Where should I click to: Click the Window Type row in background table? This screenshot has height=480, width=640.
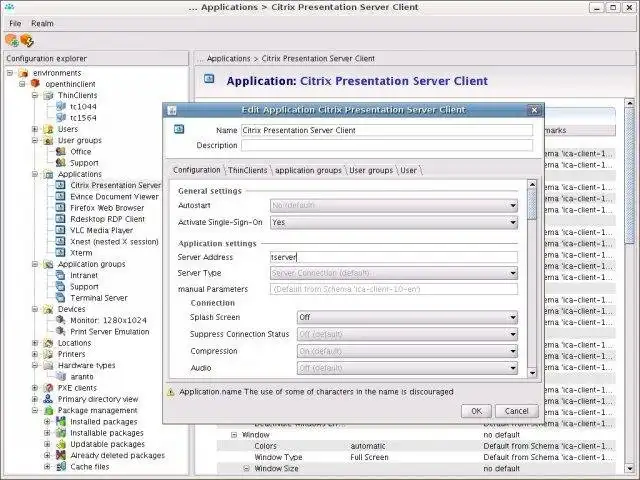(x=415, y=457)
